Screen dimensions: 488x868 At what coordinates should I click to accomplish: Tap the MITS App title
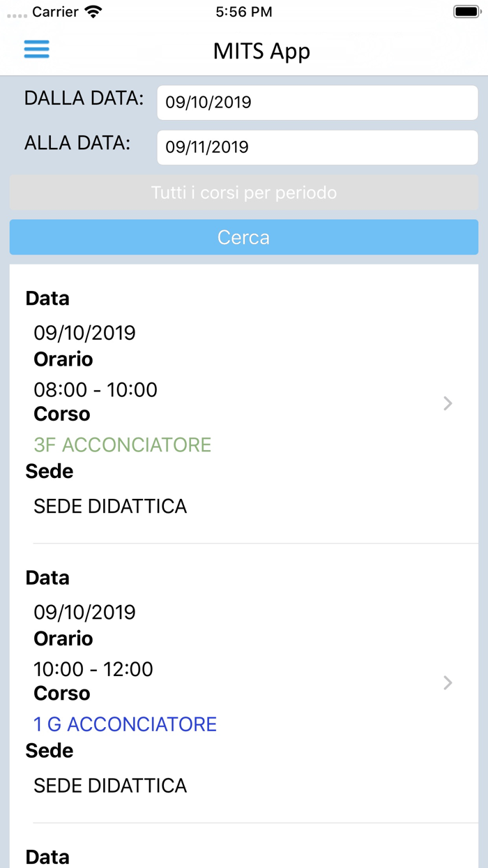pyautogui.click(x=261, y=50)
